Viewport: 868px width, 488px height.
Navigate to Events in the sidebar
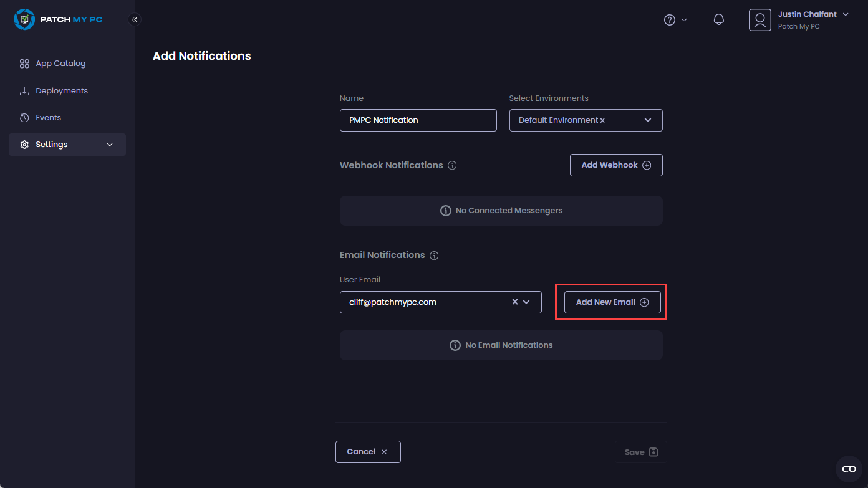[x=48, y=118]
